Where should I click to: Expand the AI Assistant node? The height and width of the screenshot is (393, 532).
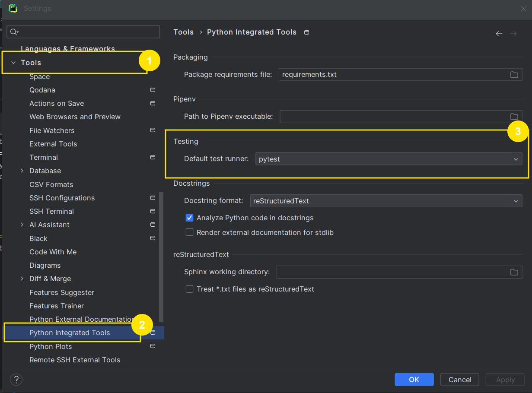click(22, 225)
